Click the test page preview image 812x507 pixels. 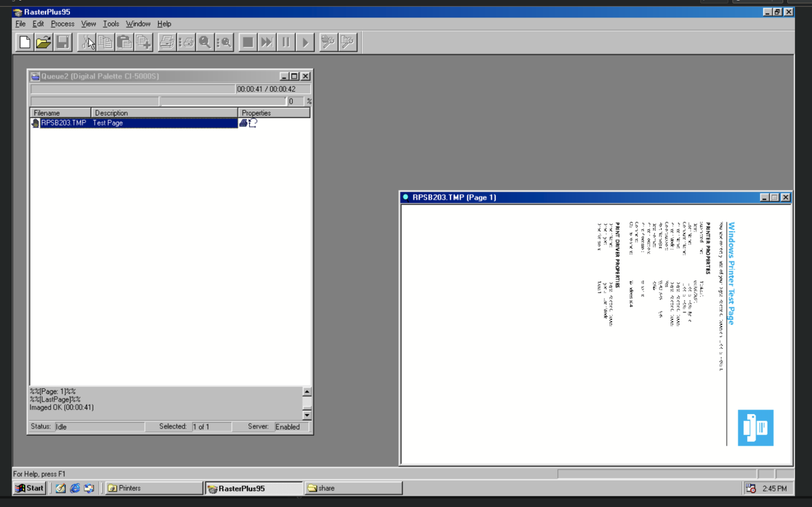coord(596,334)
